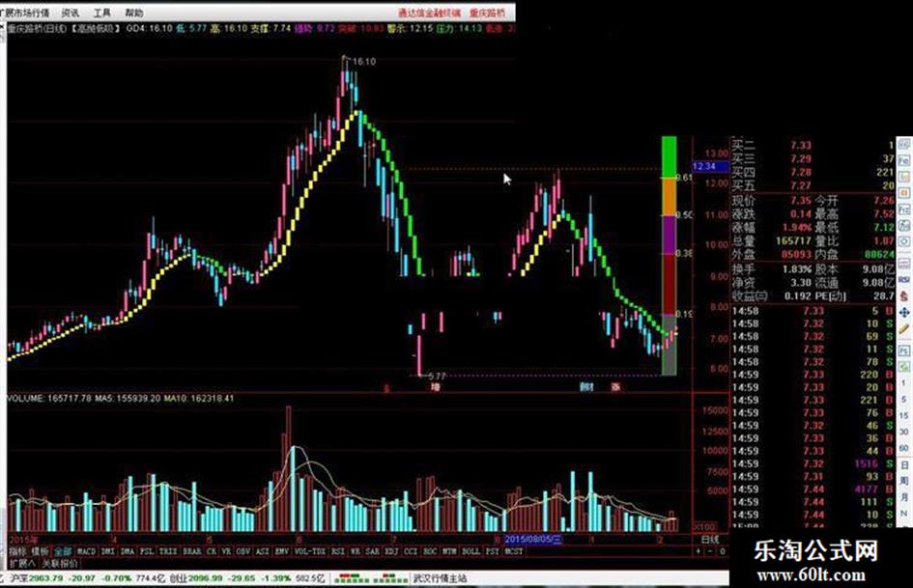The image size is (913, 588).
Task: Click the 模板 tab
Action: 40,550
